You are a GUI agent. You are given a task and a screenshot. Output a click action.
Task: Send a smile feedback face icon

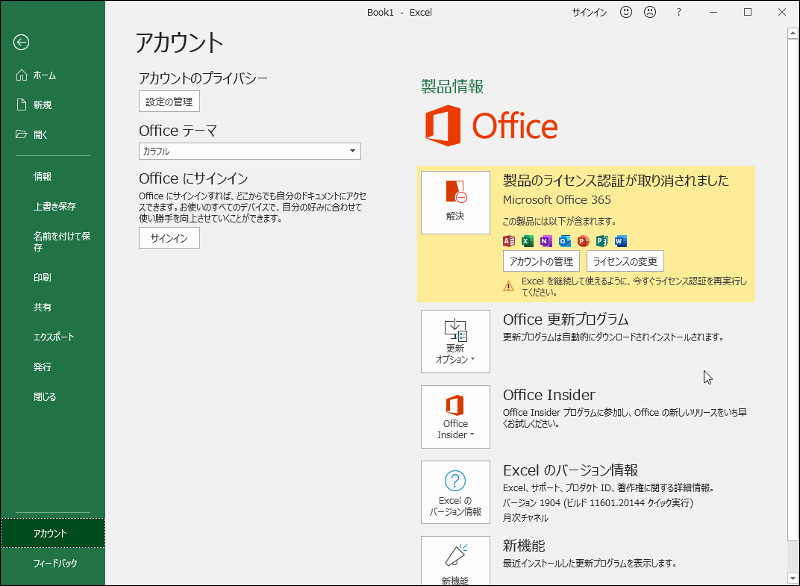(626, 12)
